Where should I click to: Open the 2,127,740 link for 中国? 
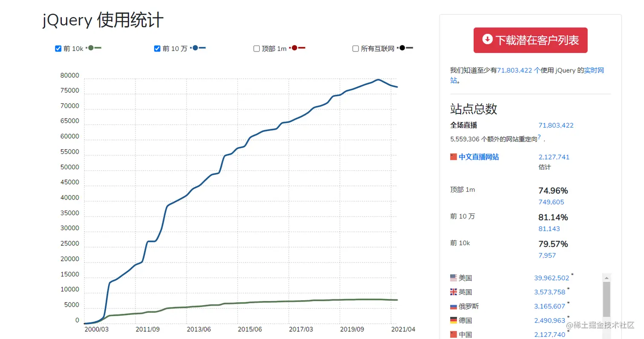tap(549, 334)
